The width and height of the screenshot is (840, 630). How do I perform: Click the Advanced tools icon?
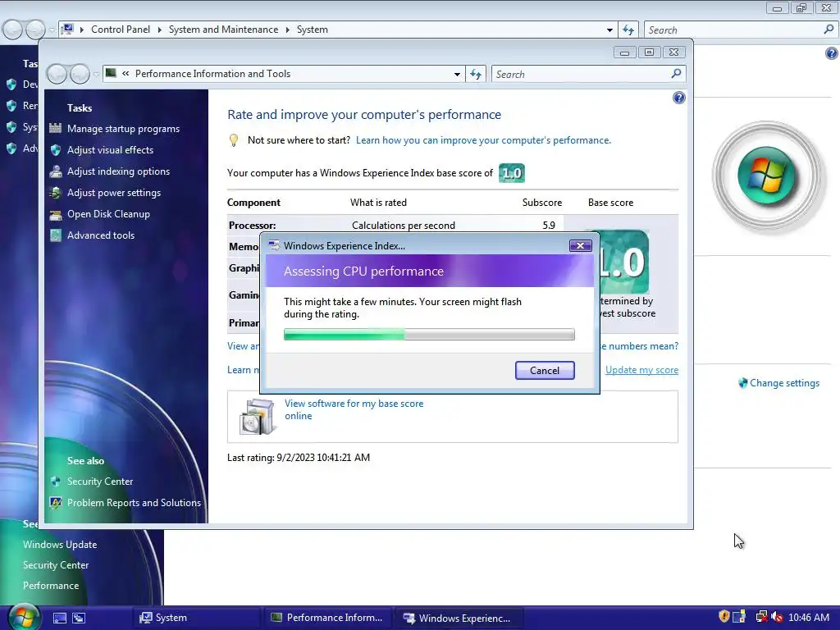pos(55,235)
